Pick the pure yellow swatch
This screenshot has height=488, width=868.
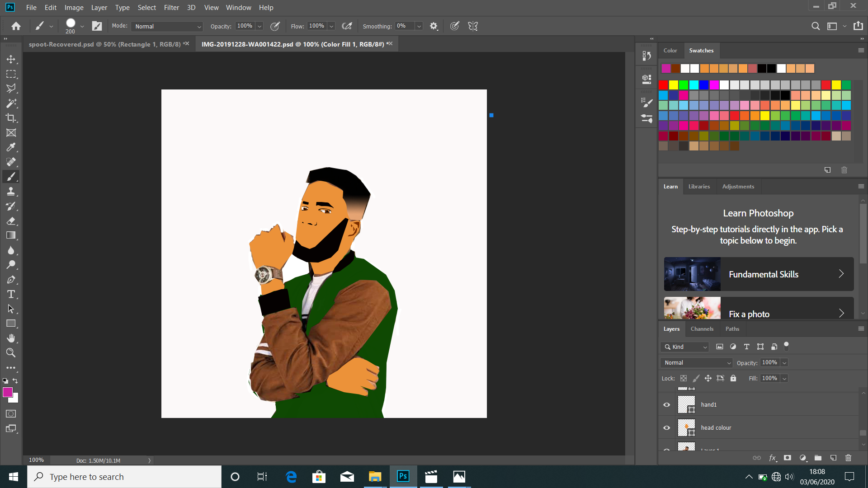(x=674, y=85)
